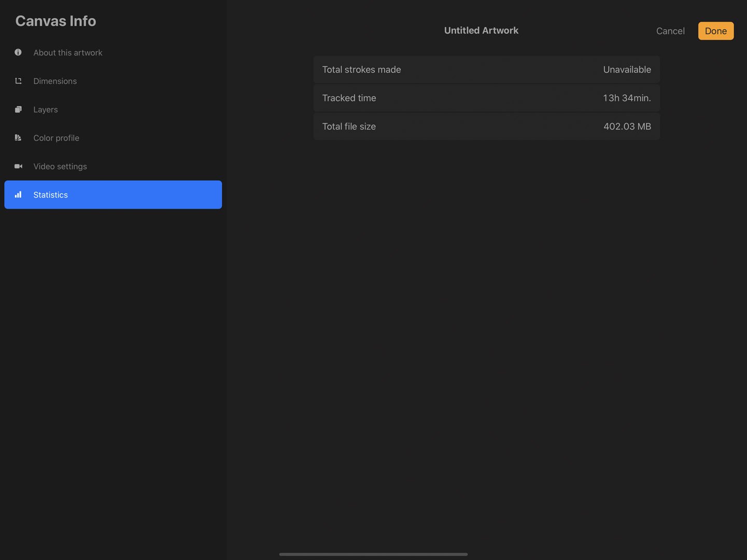Click Cancel to dismiss the dialog
The height and width of the screenshot is (560, 747).
(x=670, y=31)
